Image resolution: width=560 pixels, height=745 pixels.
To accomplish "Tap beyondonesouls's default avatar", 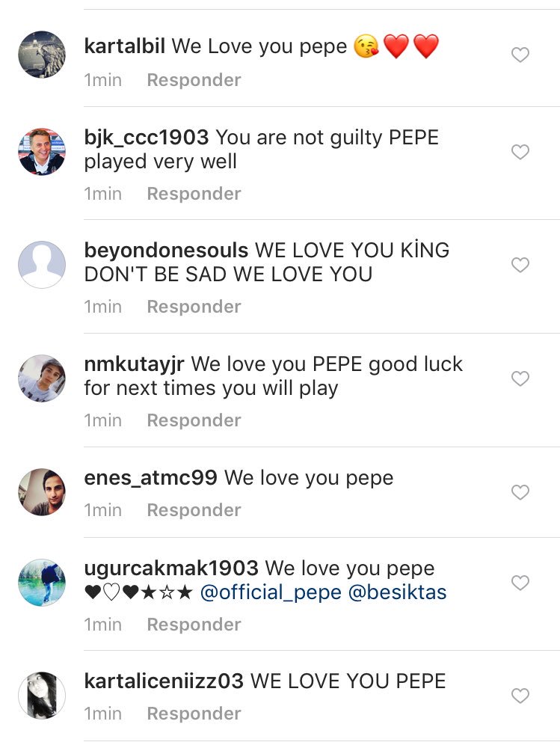I will pos(42,265).
